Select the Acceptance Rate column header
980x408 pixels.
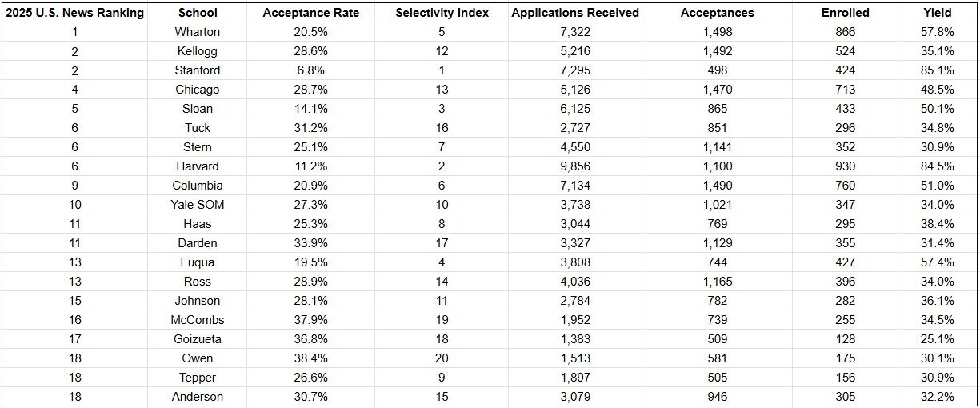(310, 13)
